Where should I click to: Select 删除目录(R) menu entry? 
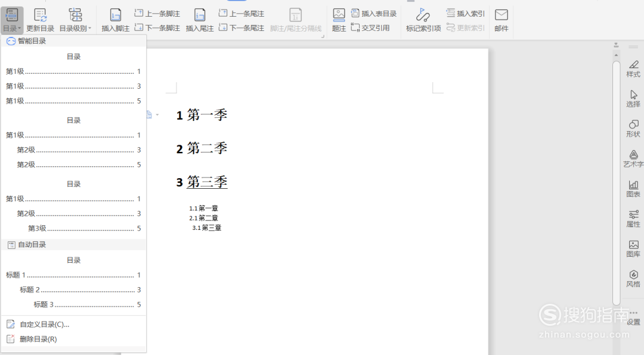(x=73, y=339)
